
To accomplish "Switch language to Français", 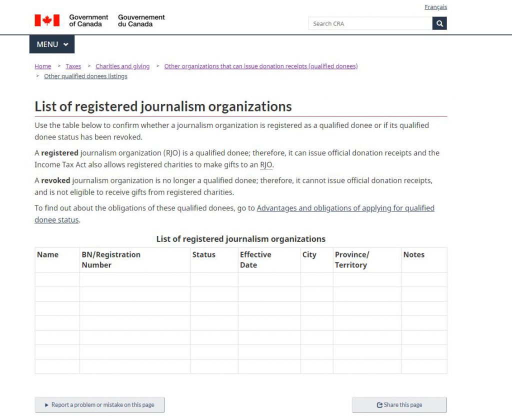I will pyautogui.click(x=435, y=7).
